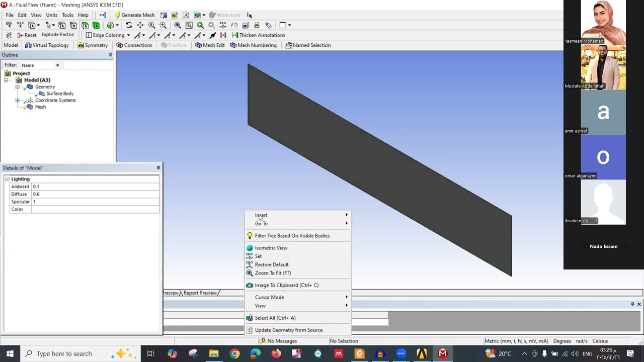Select the Pan view tool
Viewport: 644px width, 362px height.
[x=140, y=25]
